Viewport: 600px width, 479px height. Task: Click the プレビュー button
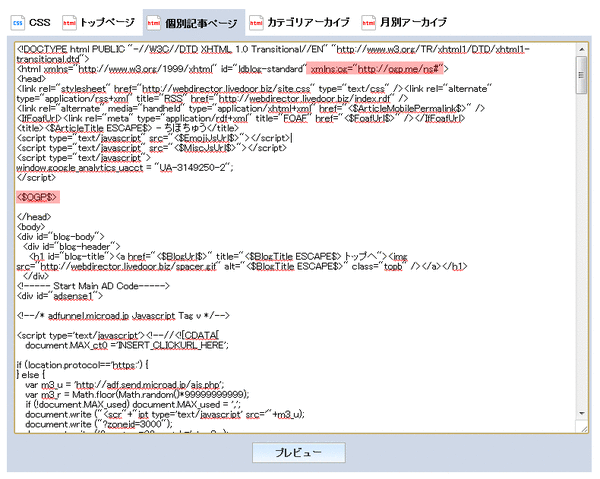[299, 453]
